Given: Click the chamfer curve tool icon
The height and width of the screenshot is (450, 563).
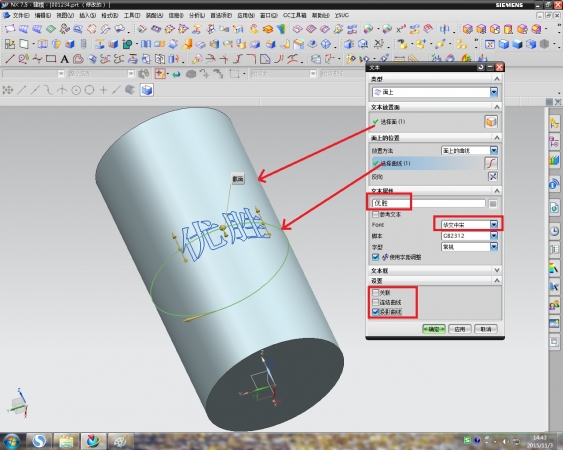Looking at the screenshot, I should coord(265,59).
